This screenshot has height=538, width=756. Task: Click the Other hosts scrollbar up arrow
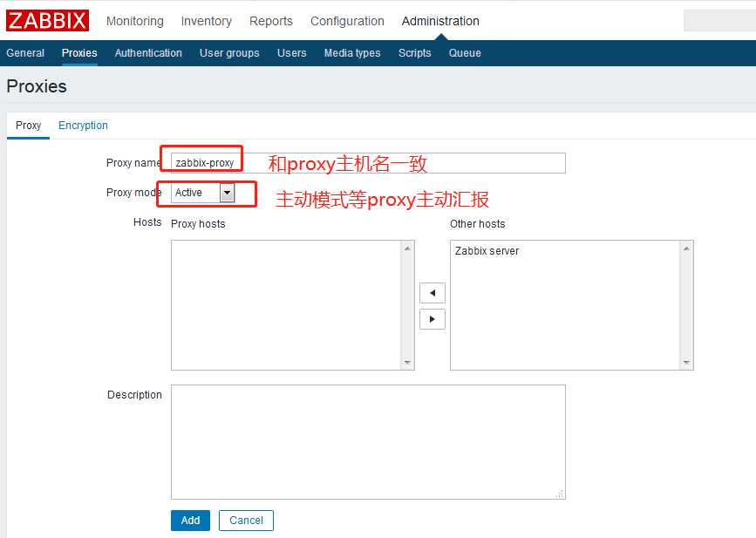point(686,249)
